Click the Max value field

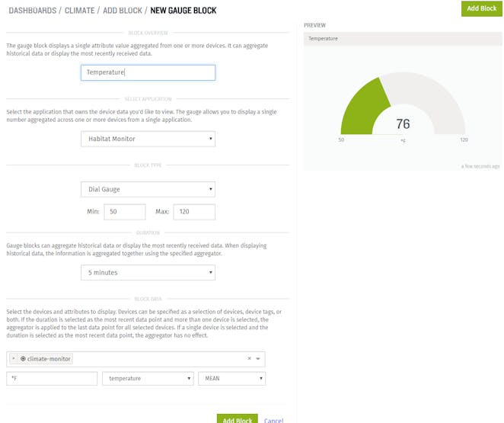point(194,212)
